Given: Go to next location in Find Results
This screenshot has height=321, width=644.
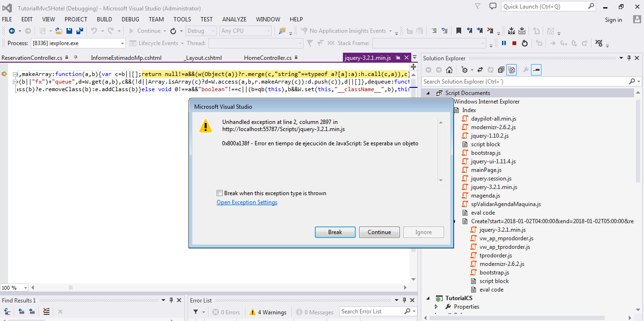Looking at the screenshot, I should pyautogui.click(x=32, y=312).
